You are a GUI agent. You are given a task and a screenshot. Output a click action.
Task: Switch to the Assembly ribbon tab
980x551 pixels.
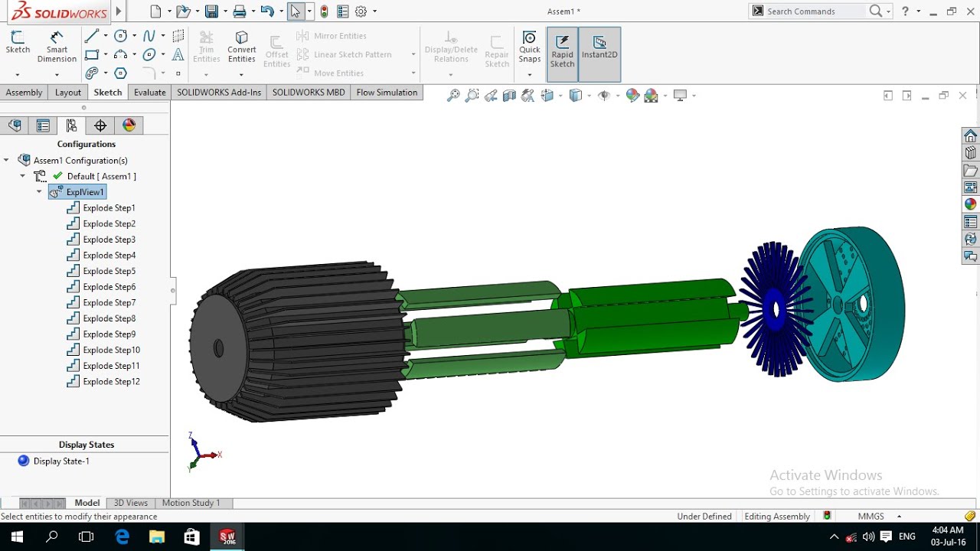[x=24, y=93]
